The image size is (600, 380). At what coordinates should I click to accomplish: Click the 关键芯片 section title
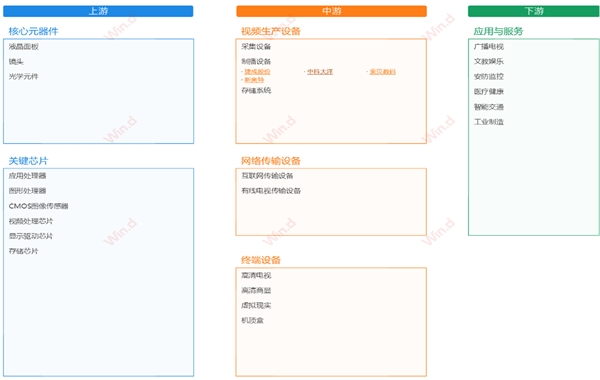pos(28,161)
